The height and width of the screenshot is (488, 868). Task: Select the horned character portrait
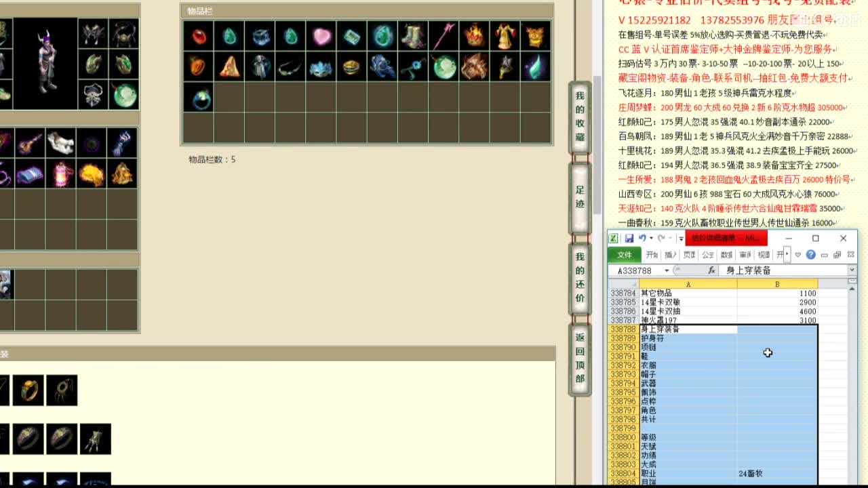click(45, 63)
